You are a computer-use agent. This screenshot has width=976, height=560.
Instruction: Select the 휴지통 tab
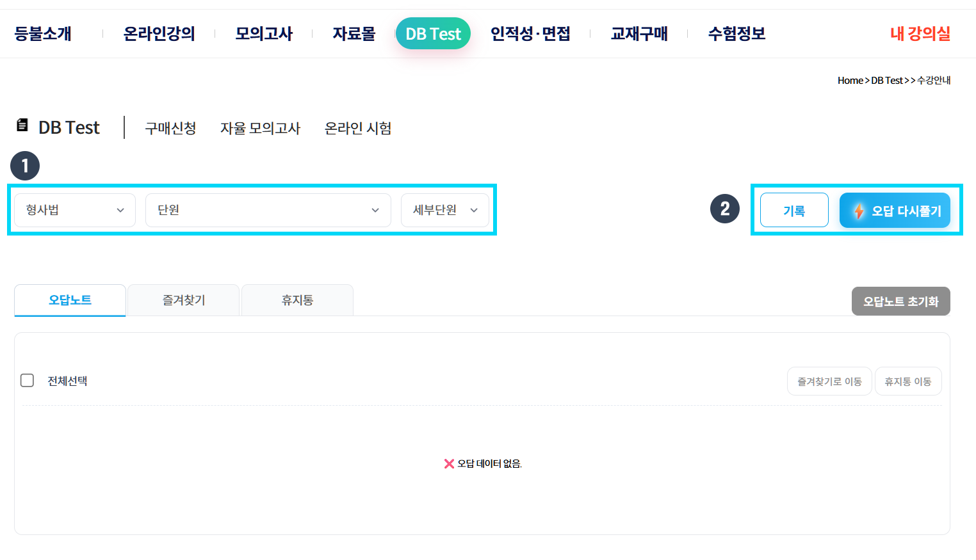pyautogui.click(x=297, y=300)
